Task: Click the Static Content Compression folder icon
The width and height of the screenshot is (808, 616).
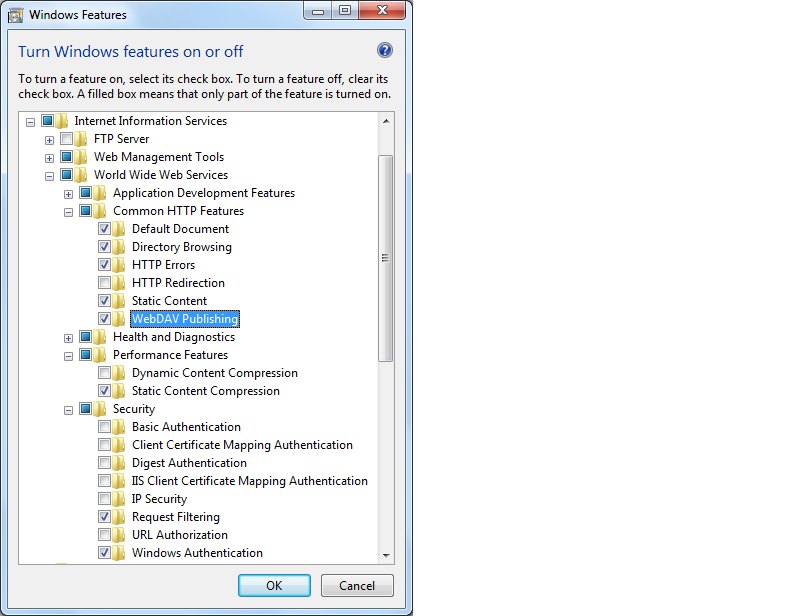Action: pyautogui.click(x=119, y=391)
